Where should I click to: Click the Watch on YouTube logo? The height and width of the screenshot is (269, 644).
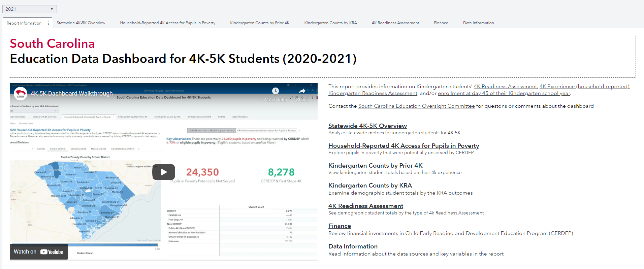[x=52, y=252]
